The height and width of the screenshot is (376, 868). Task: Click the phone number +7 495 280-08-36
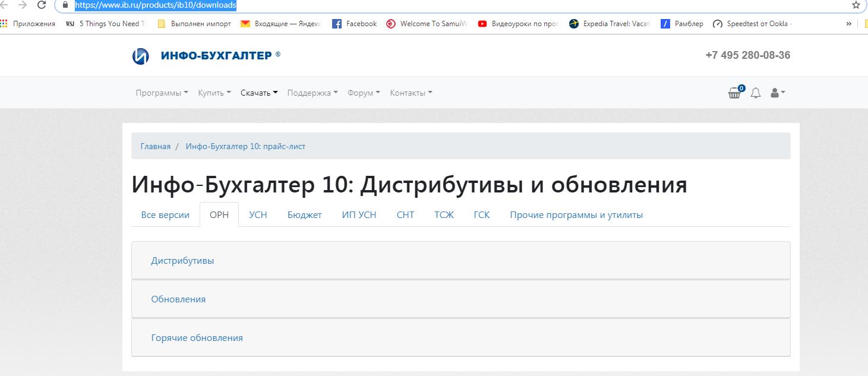(748, 55)
